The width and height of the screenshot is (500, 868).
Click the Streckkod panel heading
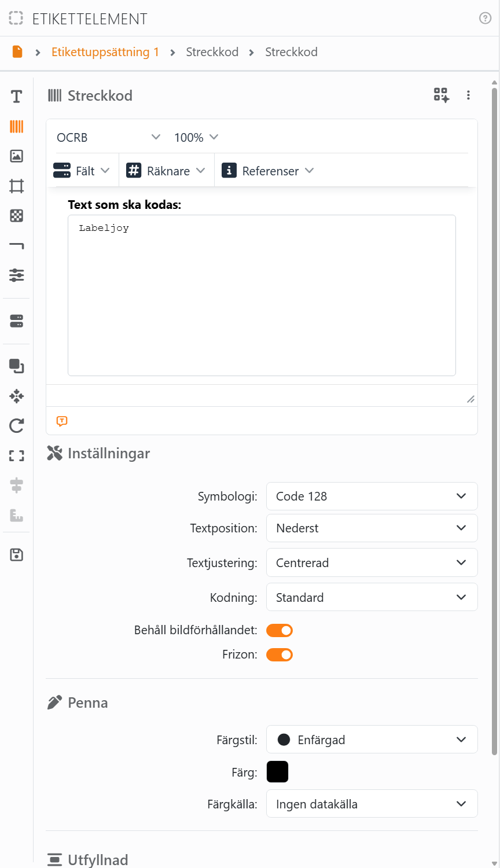tap(100, 95)
